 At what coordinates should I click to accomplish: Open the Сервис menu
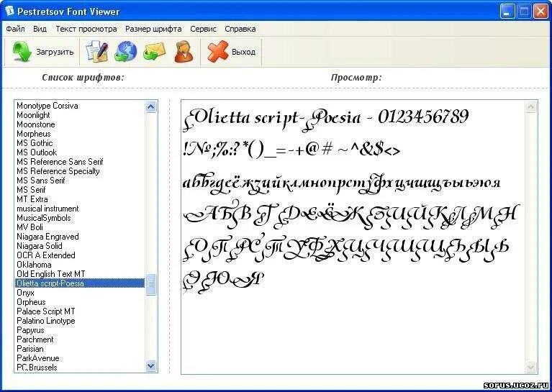203,29
